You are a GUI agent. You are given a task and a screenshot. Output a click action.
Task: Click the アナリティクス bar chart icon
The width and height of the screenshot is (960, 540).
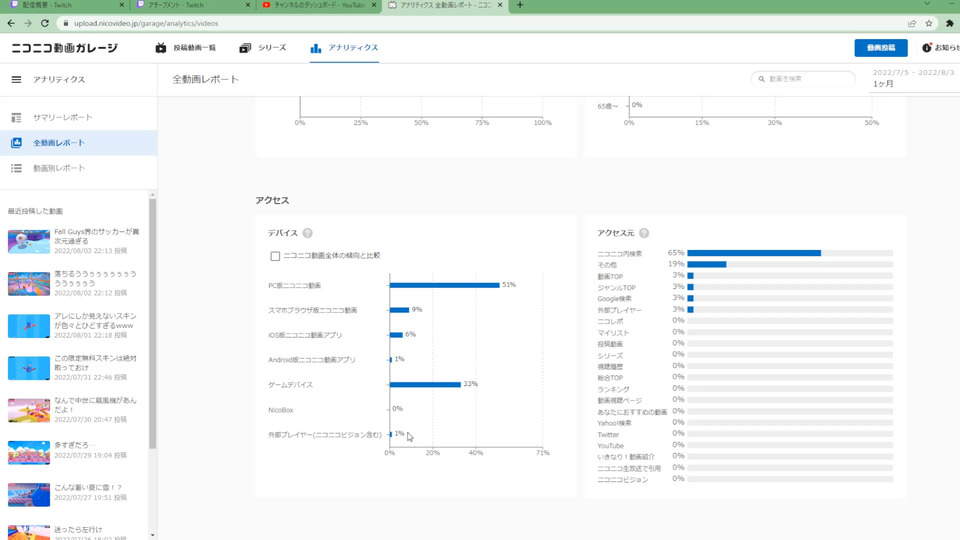[315, 48]
